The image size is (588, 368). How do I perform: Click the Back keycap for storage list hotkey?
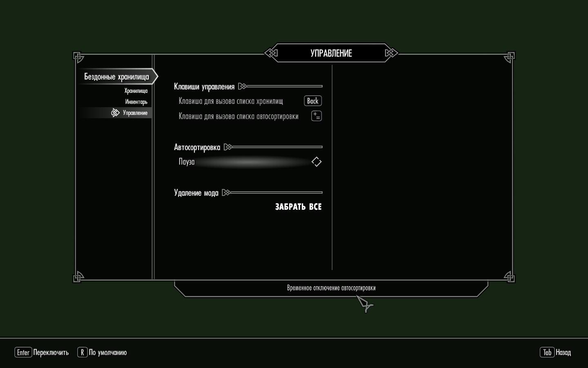click(312, 101)
